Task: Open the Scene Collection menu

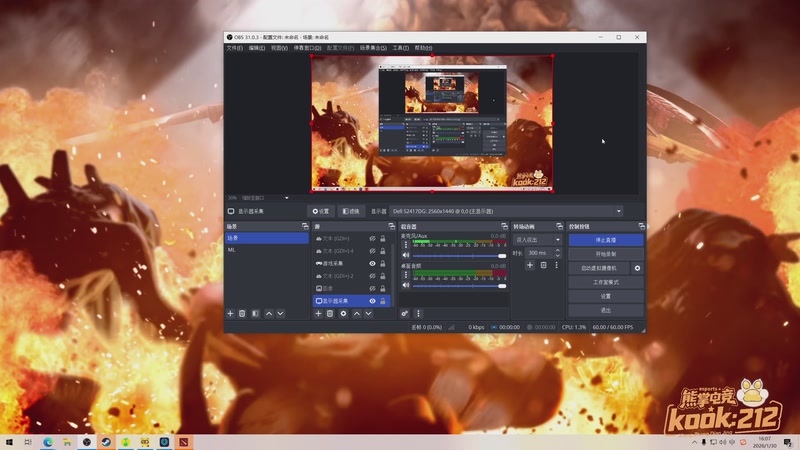Action: (373, 48)
